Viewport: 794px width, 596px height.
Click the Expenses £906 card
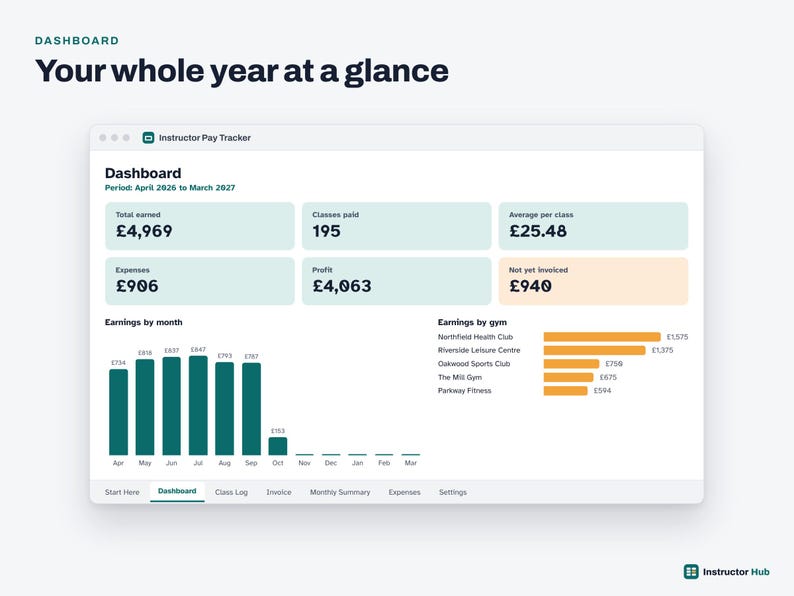pos(200,281)
